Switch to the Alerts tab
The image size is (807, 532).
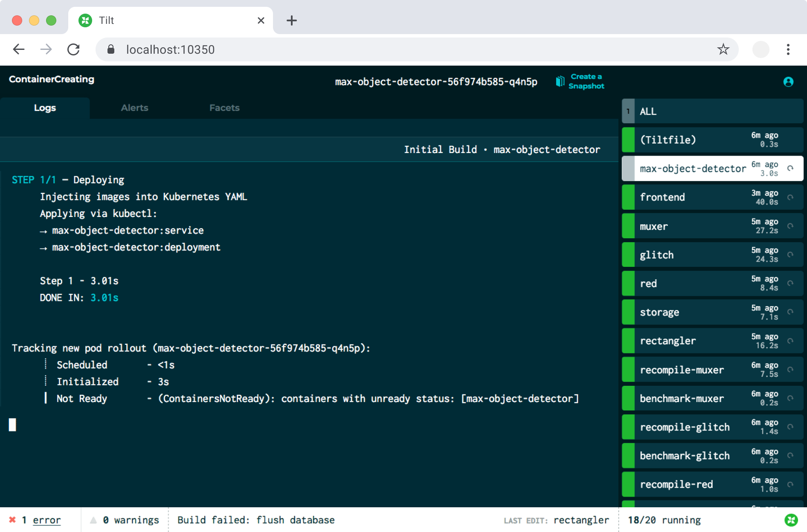click(x=134, y=108)
